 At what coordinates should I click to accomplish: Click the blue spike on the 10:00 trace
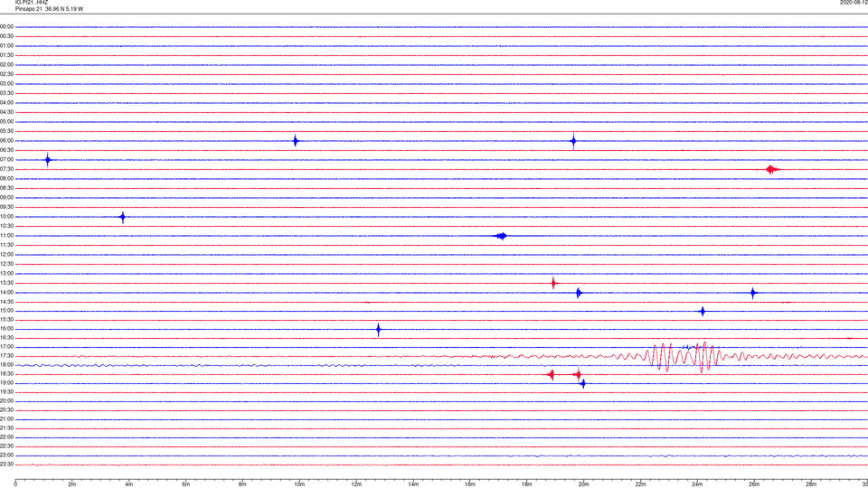pyautogui.click(x=123, y=217)
